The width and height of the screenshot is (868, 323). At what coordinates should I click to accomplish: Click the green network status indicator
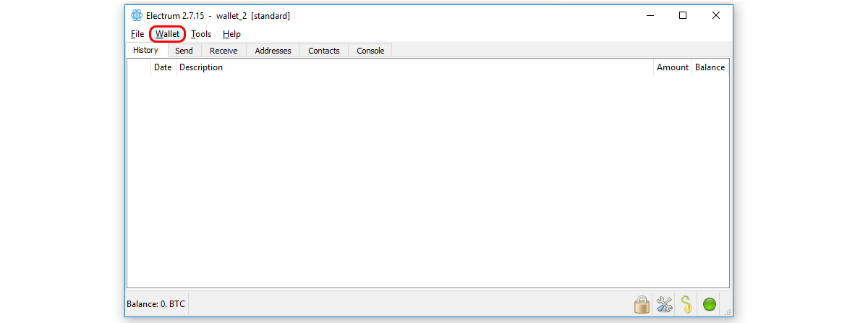710,304
